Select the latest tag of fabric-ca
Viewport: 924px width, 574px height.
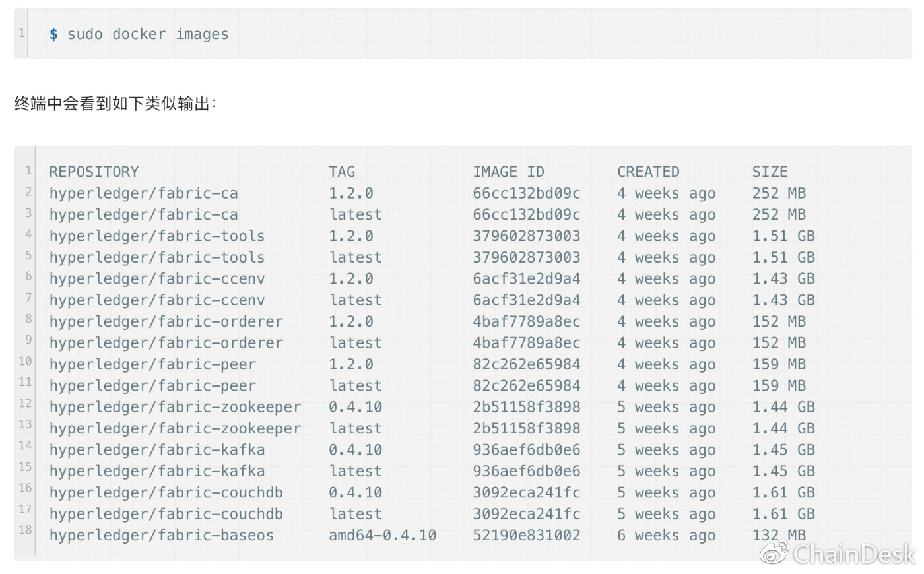click(x=356, y=214)
